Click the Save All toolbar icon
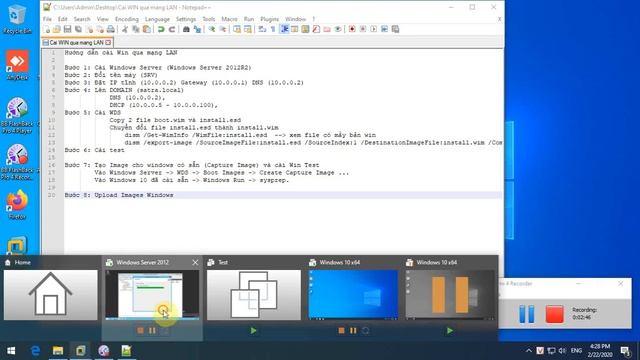This screenshot has height=360, width=640. (78, 29)
